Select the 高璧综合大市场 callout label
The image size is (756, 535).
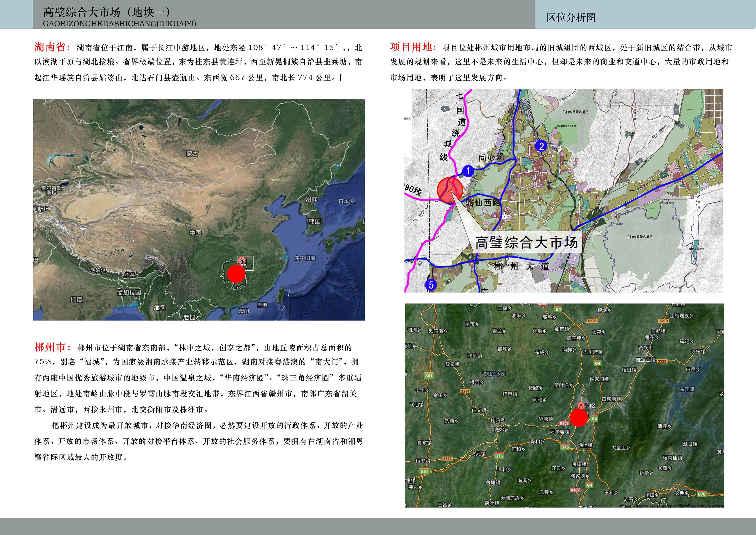click(x=526, y=243)
